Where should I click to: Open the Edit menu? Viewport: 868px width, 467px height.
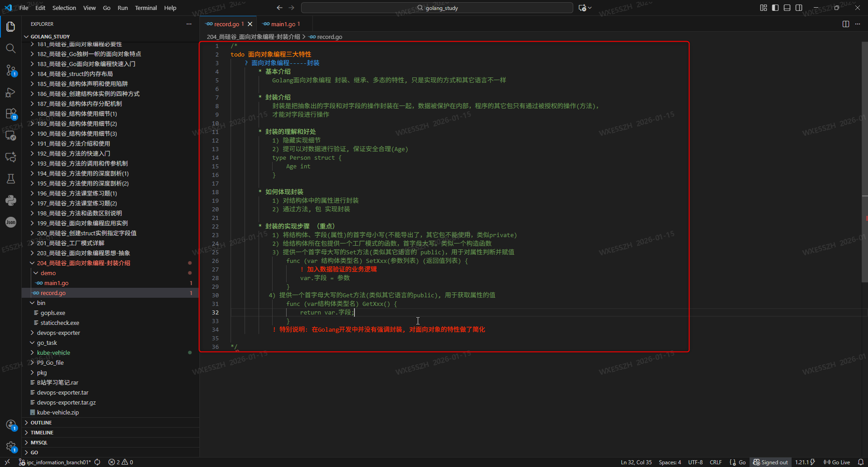click(x=40, y=8)
